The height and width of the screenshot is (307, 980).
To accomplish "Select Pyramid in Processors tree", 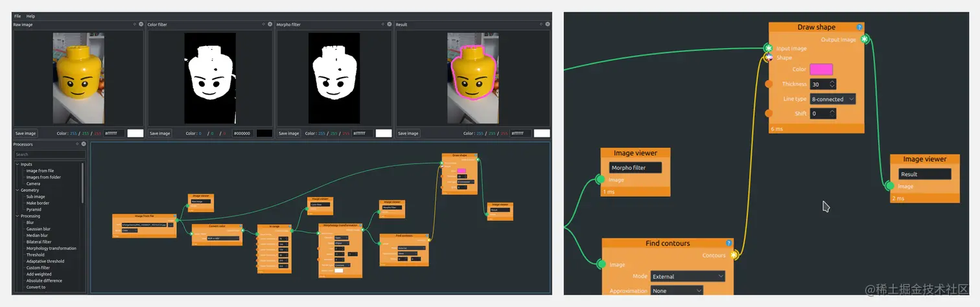I will coord(34,209).
